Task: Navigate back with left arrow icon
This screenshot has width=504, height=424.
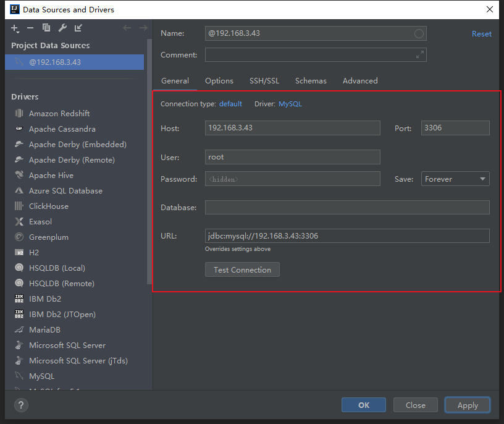Action: coord(127,28)
